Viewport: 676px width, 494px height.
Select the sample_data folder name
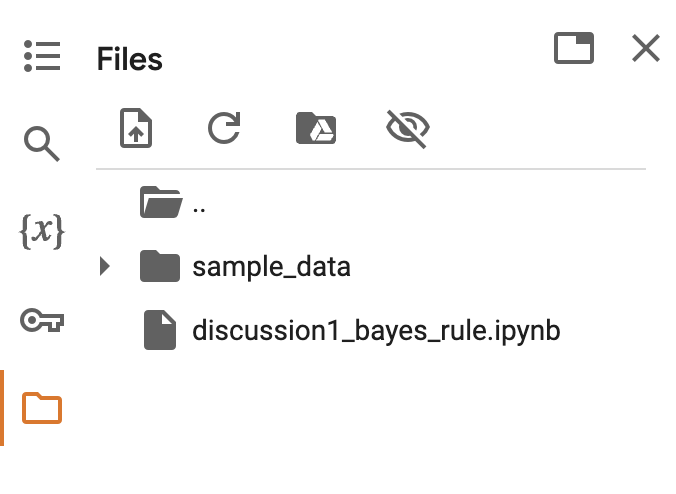pyautogui.click(x=271, y=267)
